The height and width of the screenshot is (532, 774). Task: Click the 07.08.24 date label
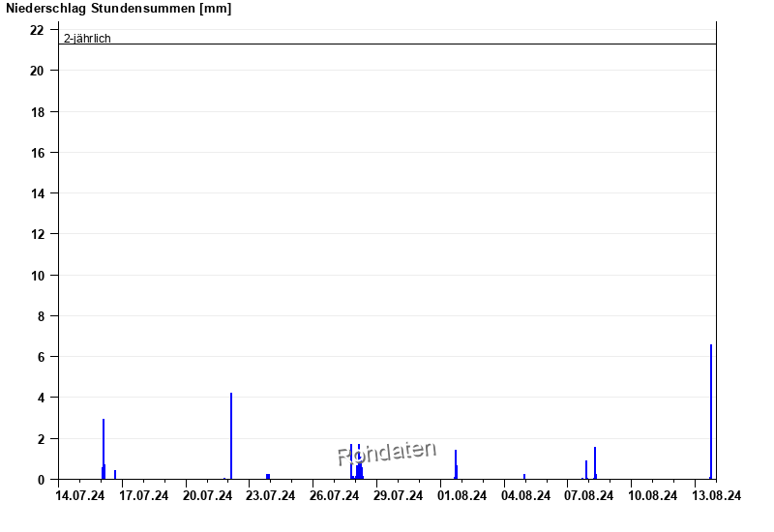click(x=589, y=496)
